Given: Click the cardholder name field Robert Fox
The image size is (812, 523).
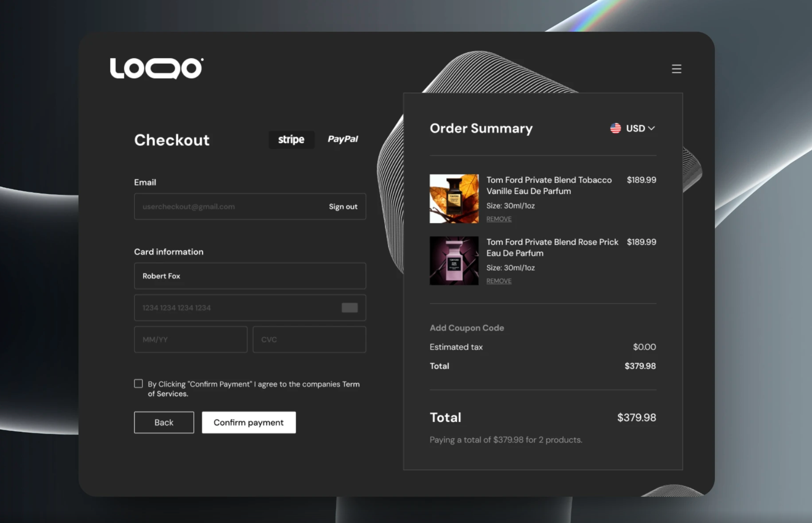Looking at the screenshot, I should (250, 276).
